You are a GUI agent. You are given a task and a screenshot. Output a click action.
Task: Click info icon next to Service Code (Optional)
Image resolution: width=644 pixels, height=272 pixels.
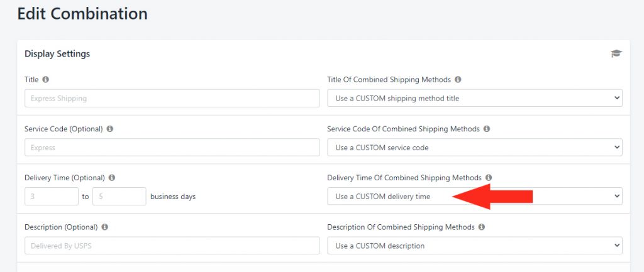point(110,129)
